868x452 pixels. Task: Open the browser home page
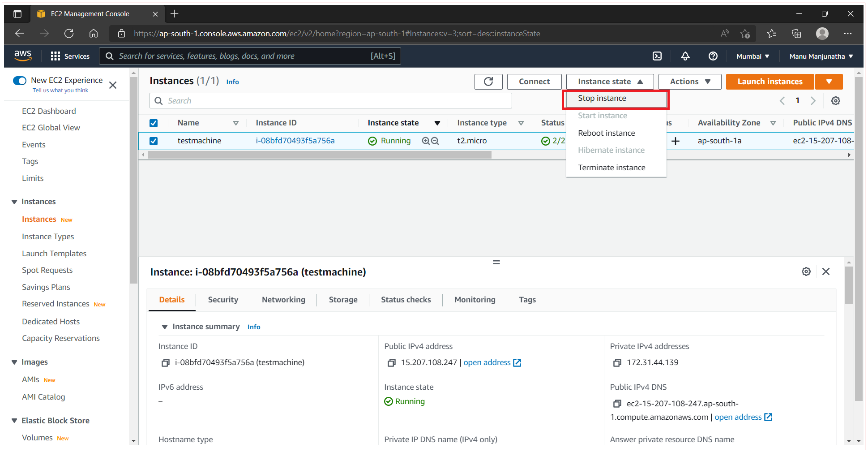point(94,34)
